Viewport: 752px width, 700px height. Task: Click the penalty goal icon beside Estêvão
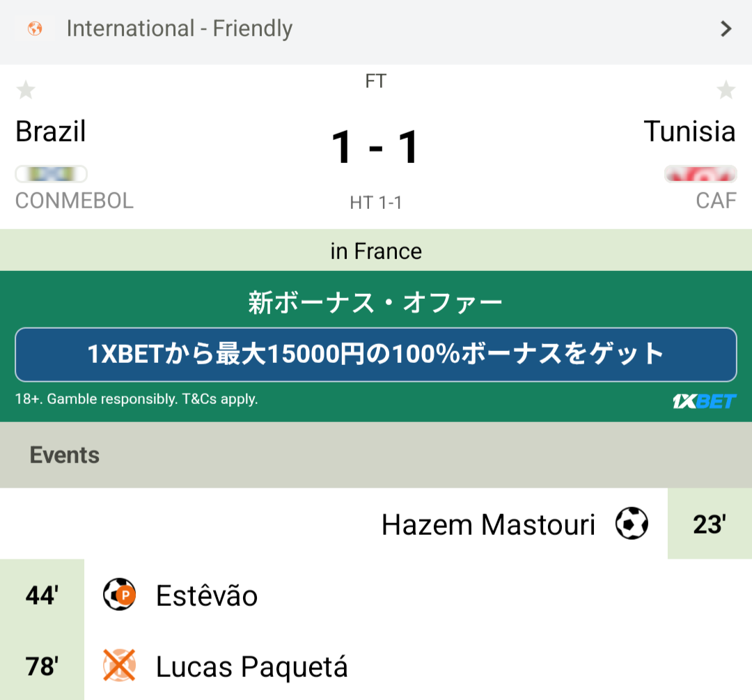point(119,596)
